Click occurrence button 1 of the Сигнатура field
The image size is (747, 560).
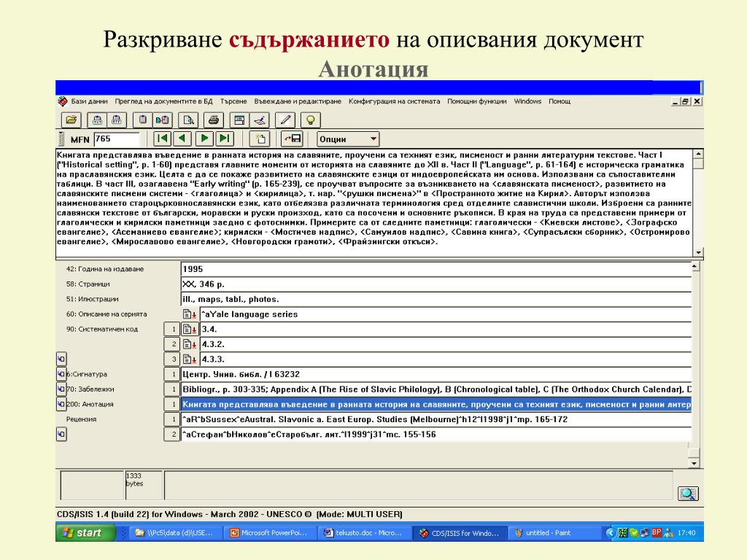point(172,374)
